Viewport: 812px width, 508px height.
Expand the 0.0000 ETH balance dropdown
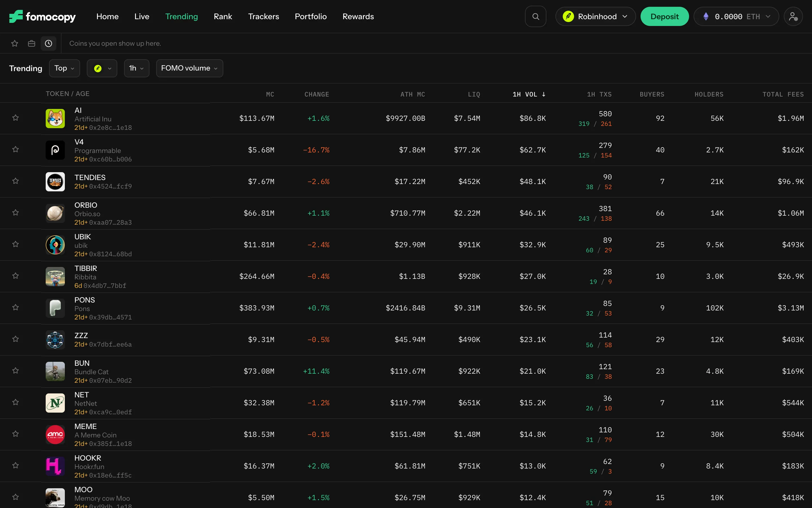point(736,16)
